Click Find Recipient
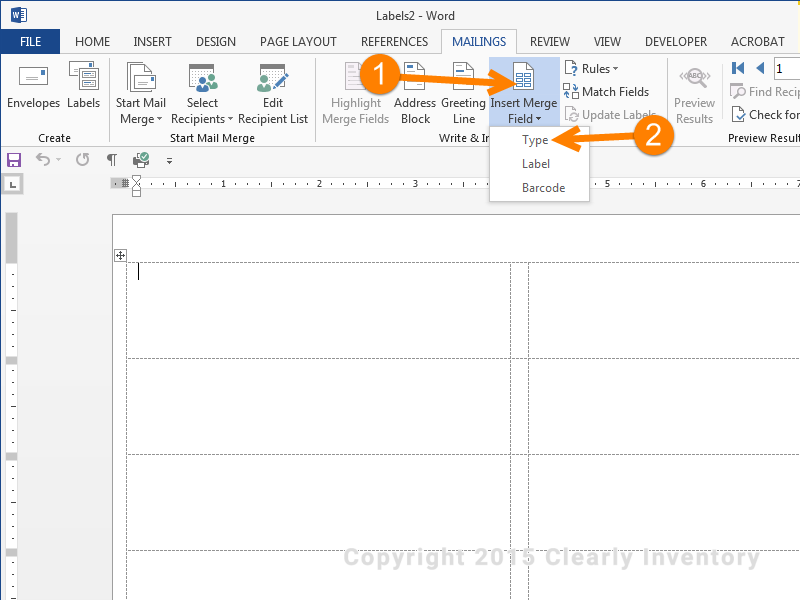The width and height of the screenshot is (800, 600). 765,92
